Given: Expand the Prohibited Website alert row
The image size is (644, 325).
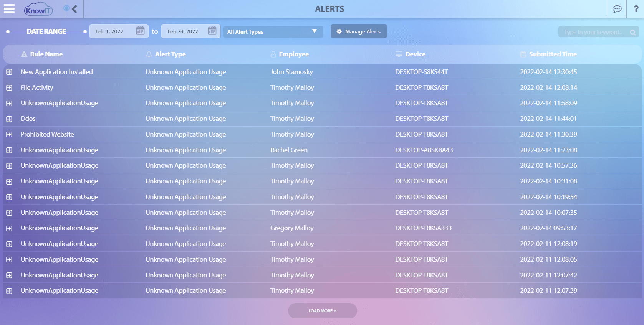Looking at the screenshot, I should [9, 134].
